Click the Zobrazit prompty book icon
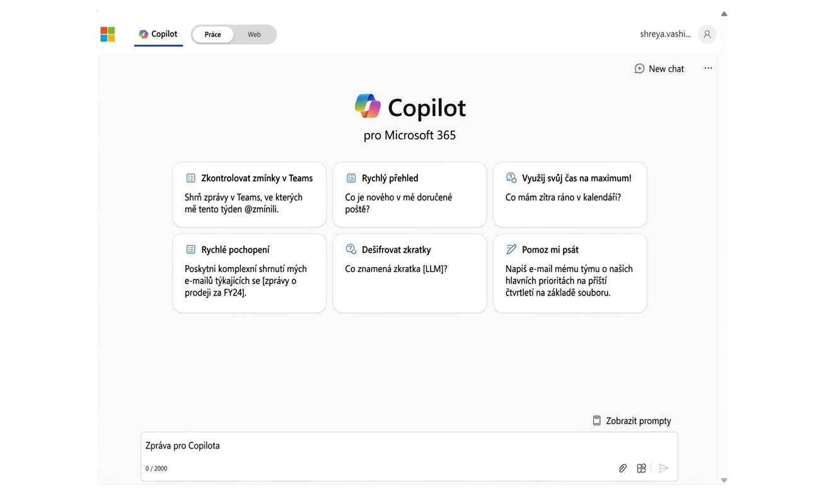 pos(596,421)
